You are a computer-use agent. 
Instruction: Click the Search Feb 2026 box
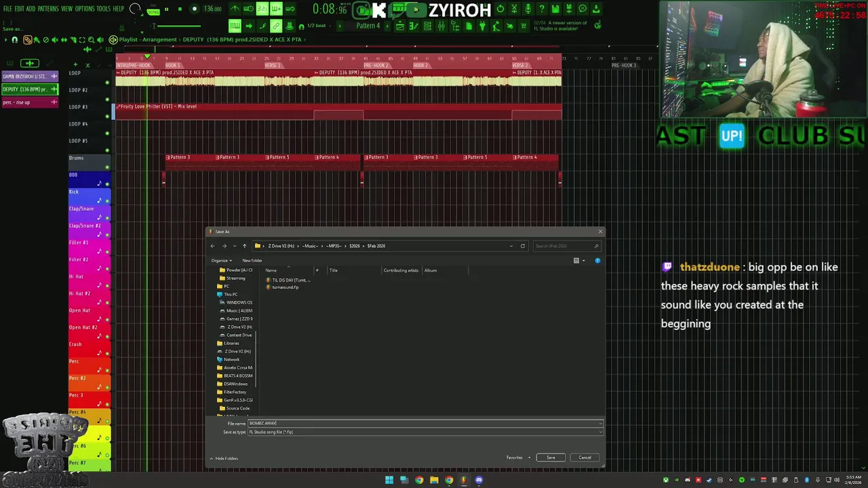566,246
